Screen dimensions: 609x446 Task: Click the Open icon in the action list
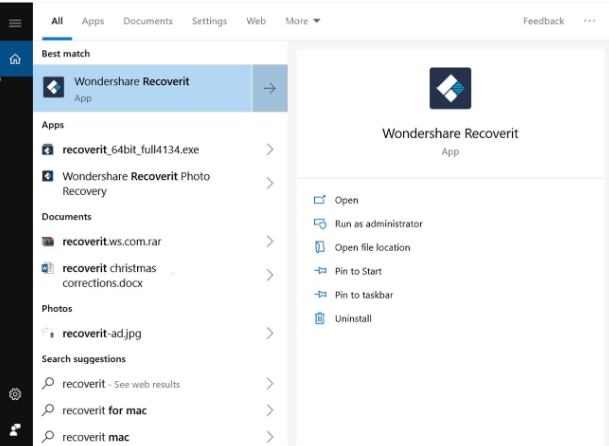click(x=320, y=200)
